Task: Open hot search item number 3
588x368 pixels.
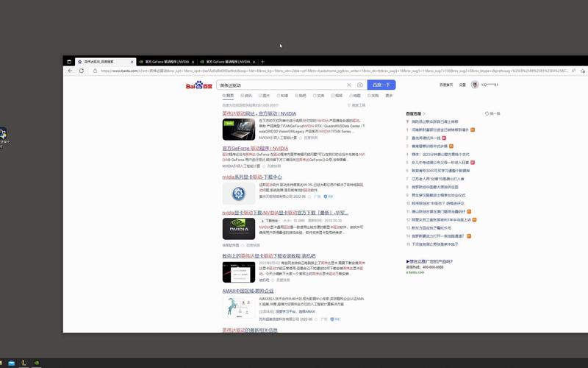Action: pyautogui.click(x=430, y=146)
